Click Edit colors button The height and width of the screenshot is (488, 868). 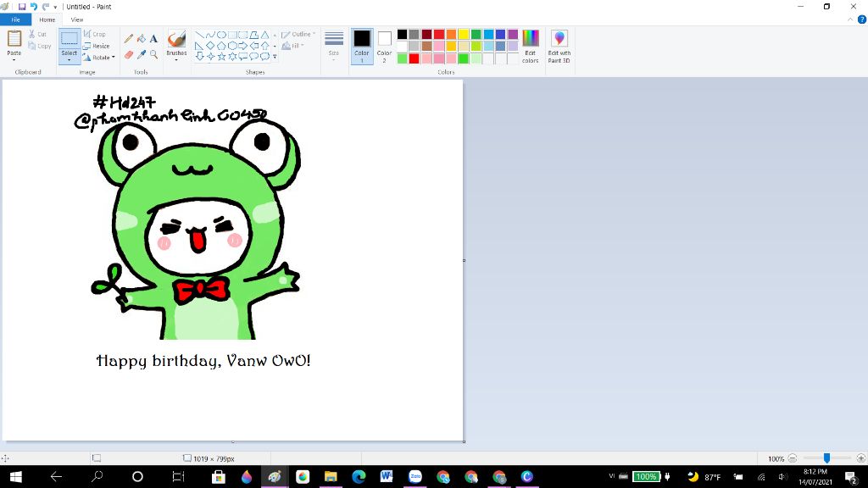point(531,47)
